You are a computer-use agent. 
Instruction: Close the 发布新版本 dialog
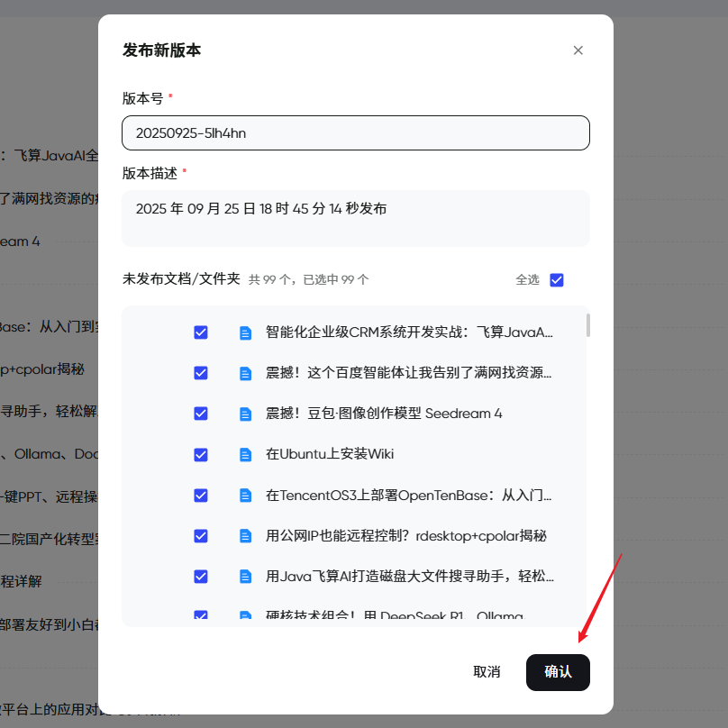click(578, 50)
